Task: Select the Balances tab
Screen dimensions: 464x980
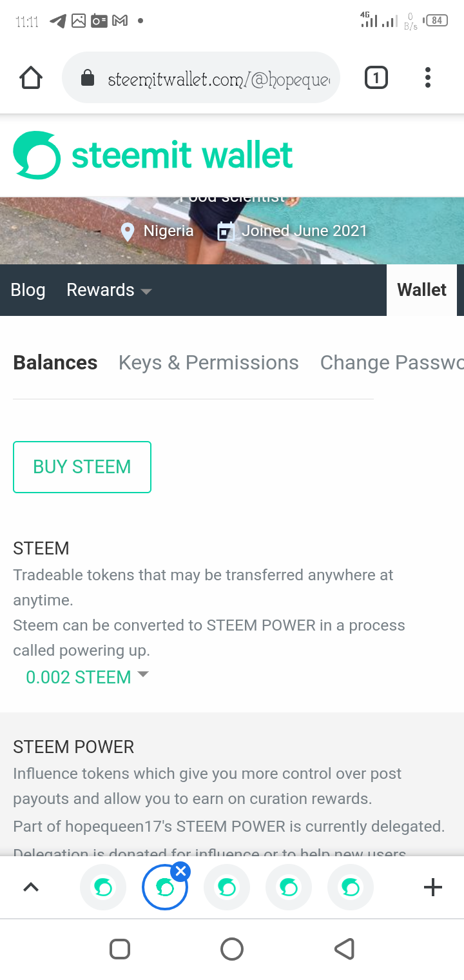Action: coord(55,363)
